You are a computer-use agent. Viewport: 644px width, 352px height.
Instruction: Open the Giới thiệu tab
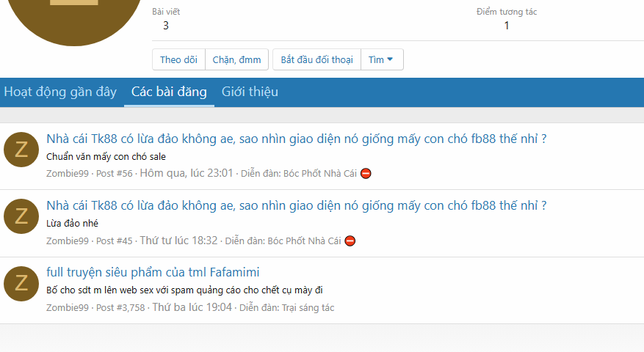(250, 92)
